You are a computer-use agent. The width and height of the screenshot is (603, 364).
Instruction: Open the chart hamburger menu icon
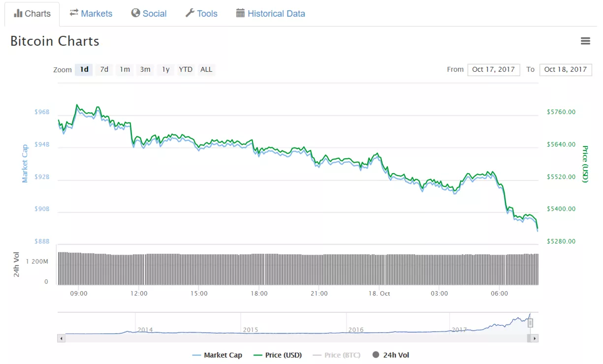coord(585,41)
